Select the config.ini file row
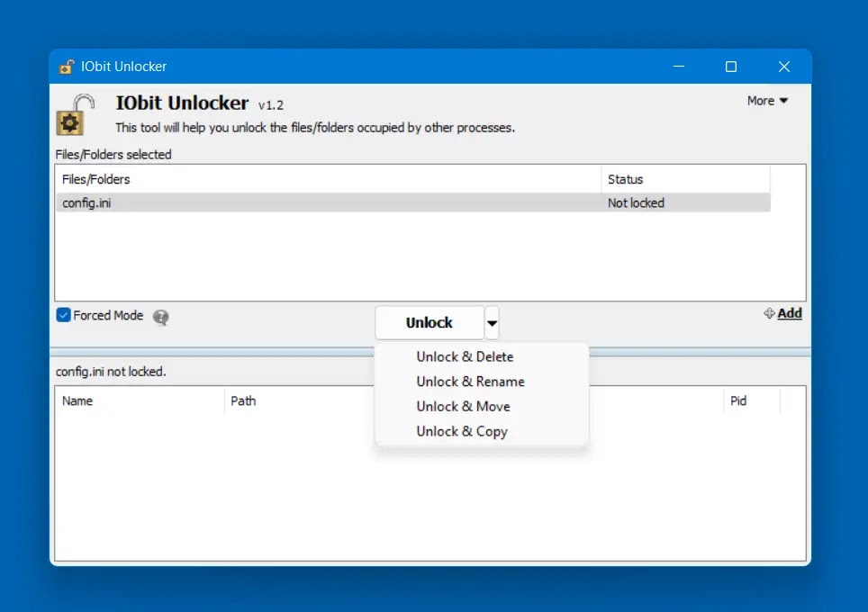 413,203
